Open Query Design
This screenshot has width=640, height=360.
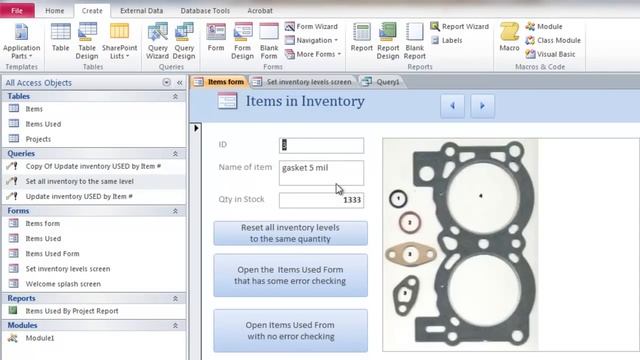pos(184,41)
